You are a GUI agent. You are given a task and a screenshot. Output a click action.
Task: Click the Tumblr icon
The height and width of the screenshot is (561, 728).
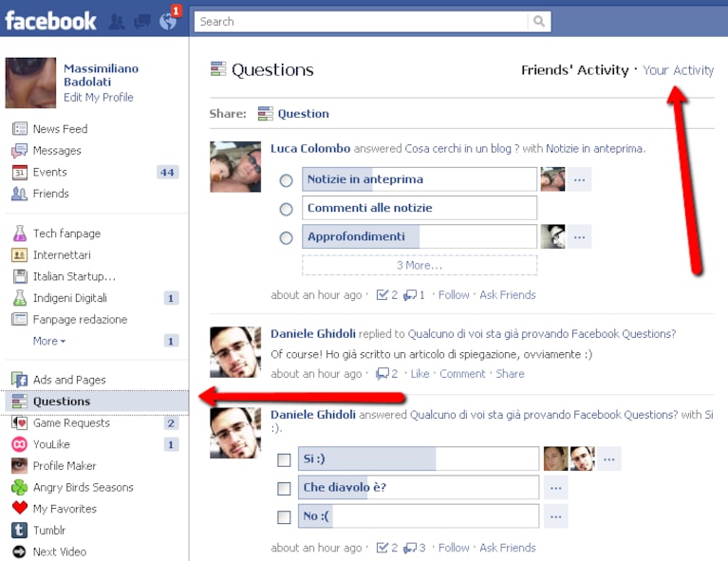[x=20, y=530]
